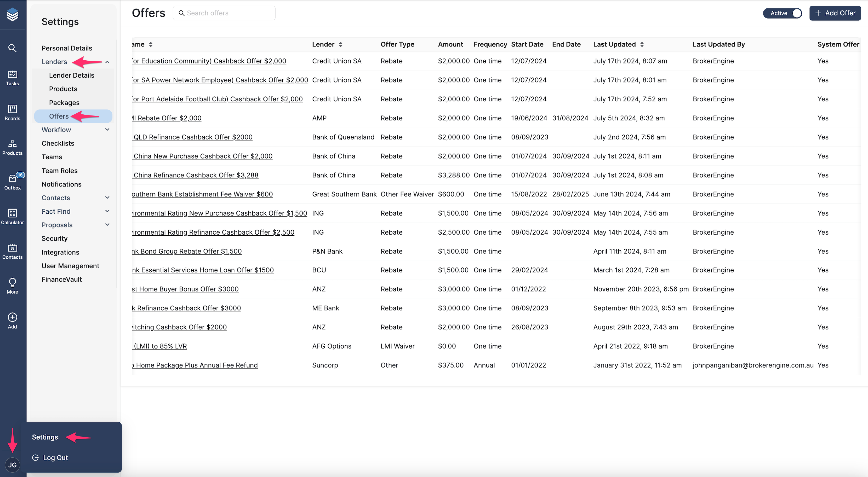Sort by the Lender column arrows
The width and height of the screenshot is (868, 477).
[341, 44]
